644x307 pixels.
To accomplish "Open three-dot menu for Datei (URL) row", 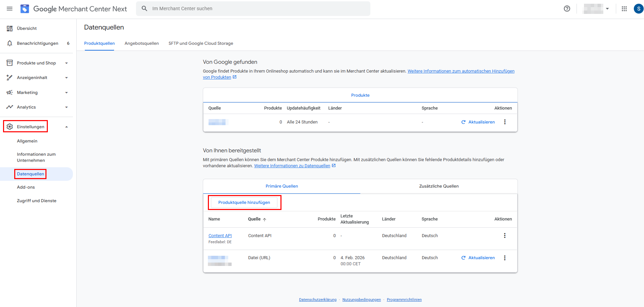I will [x=505, y=258].
